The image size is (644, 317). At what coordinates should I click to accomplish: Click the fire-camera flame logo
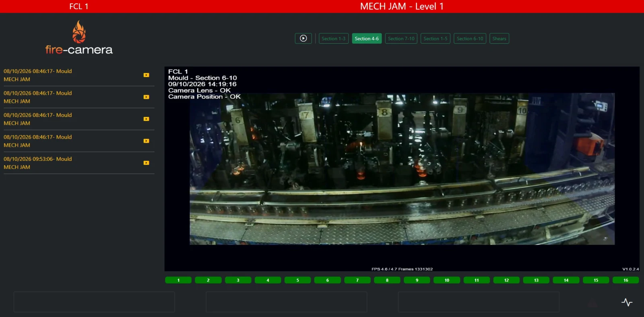point(79,38)
